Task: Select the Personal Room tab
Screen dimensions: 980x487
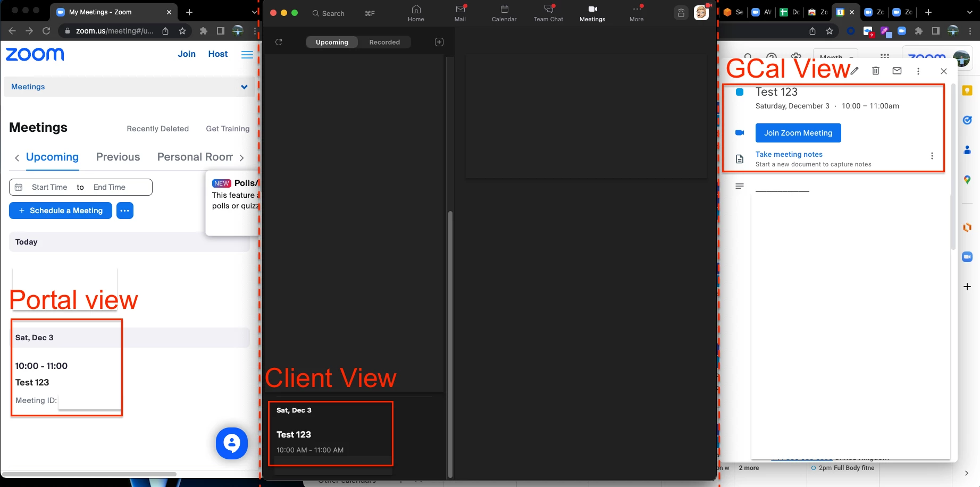Action: (195, 157)
